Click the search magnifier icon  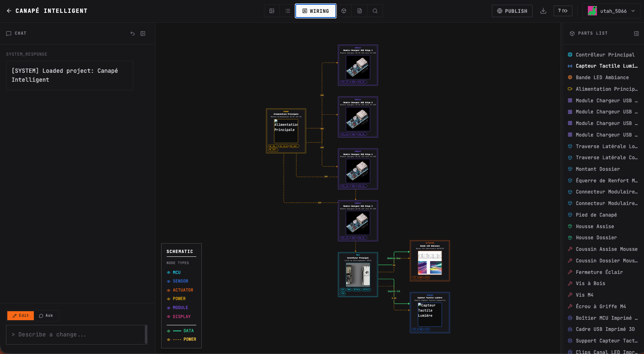pyautogui.click(x=375, y=11)
